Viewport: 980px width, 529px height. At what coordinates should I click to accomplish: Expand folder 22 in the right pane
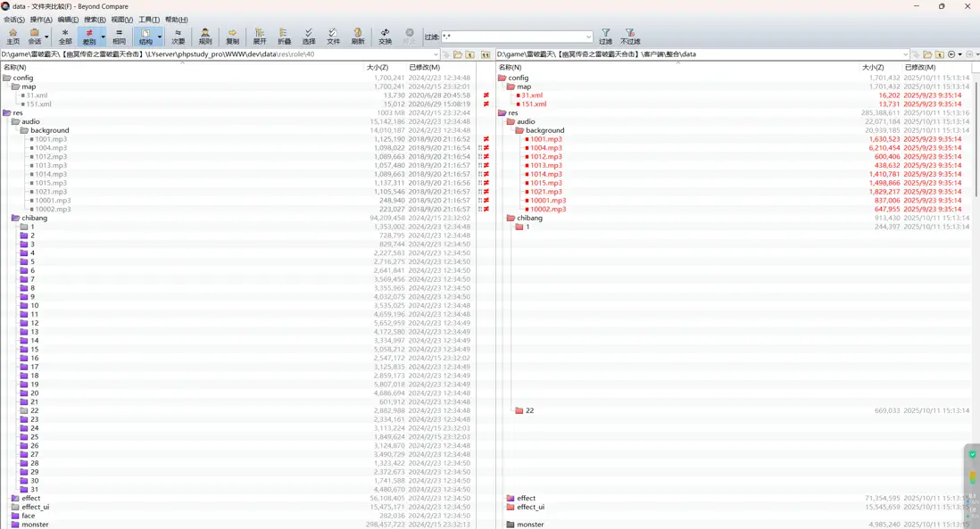point(519,410)
